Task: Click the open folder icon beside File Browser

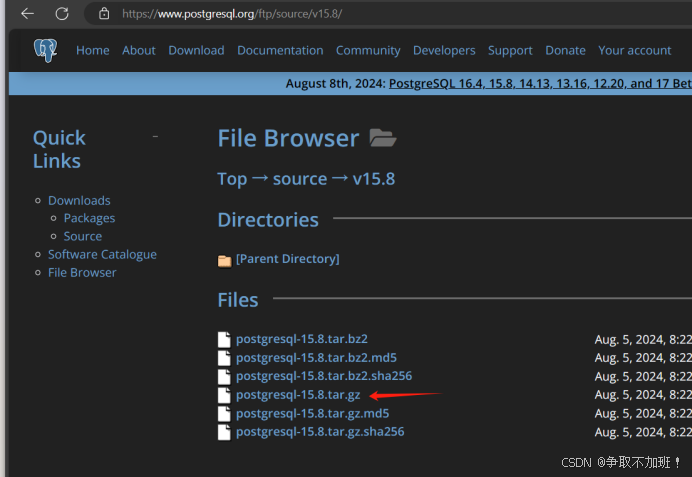Action: click(x=383, y=138)
